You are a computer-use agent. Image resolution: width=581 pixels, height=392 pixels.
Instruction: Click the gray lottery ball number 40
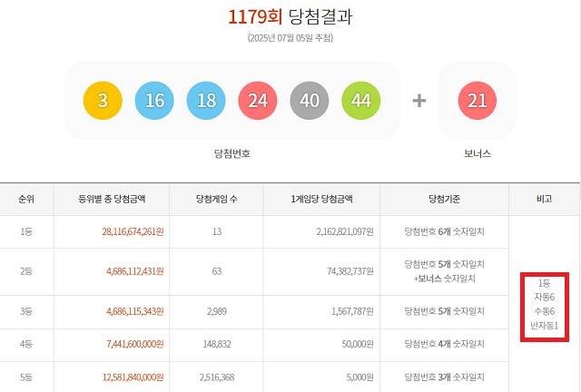(310, 101)
